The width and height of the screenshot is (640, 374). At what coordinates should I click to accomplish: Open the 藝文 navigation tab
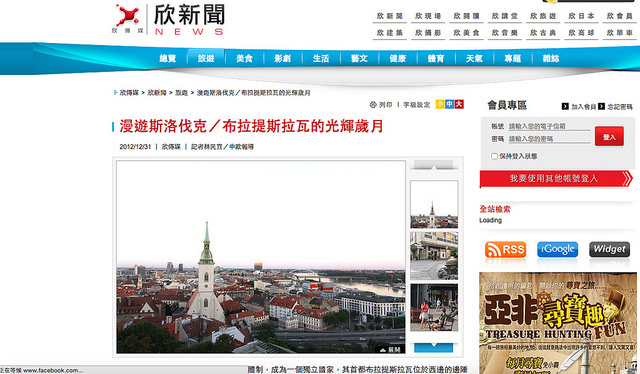point(359,58)
